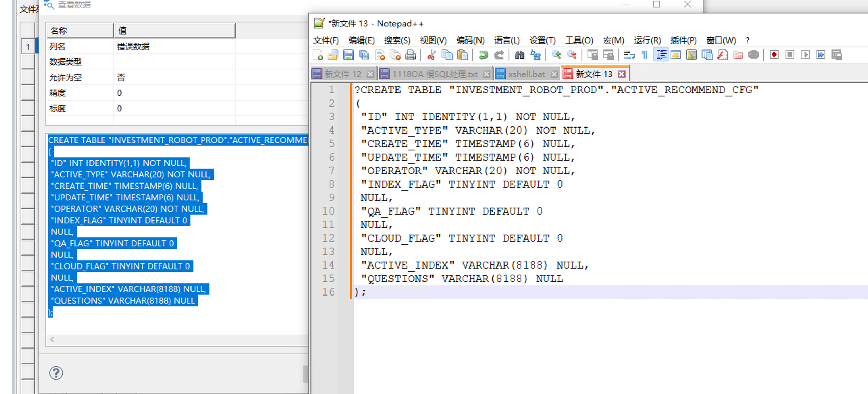868x394 pixels.
Task: Click the Zoom in magnifier icon
Action: [x=556, y=55]
